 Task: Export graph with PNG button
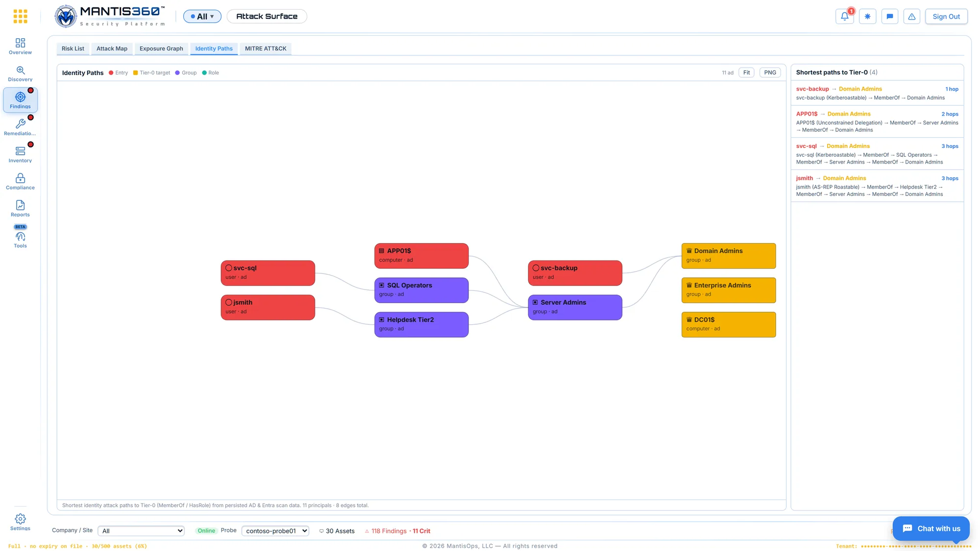[x=770, y=72]
